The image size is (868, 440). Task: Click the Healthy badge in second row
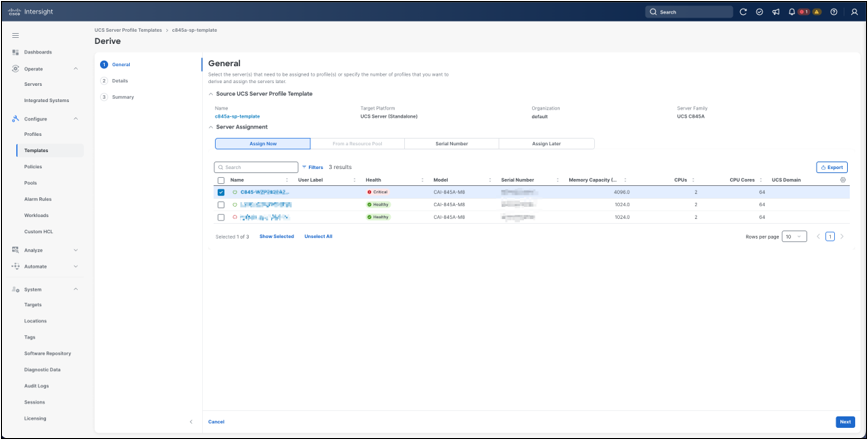378,204
